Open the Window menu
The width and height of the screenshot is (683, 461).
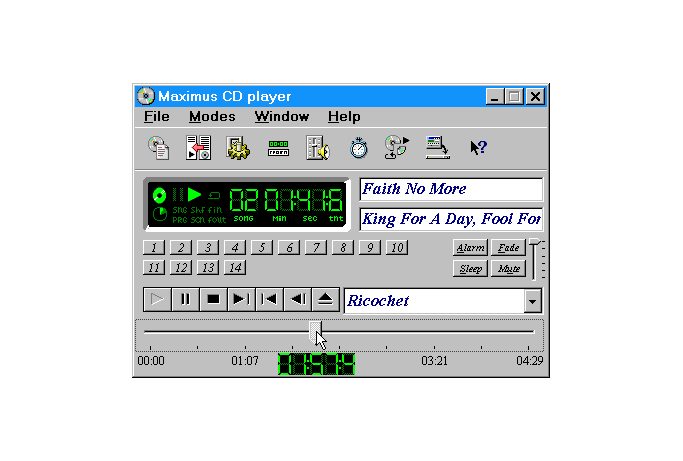[282, 117]
